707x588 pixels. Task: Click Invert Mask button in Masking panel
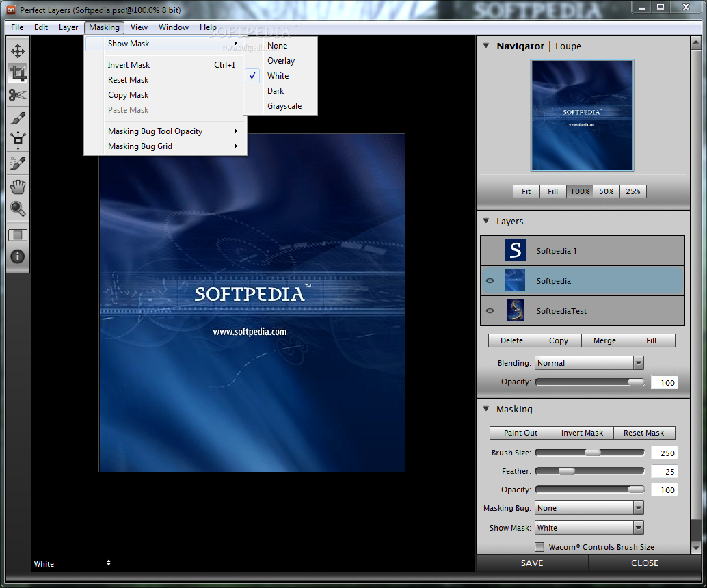click(582, 433)
